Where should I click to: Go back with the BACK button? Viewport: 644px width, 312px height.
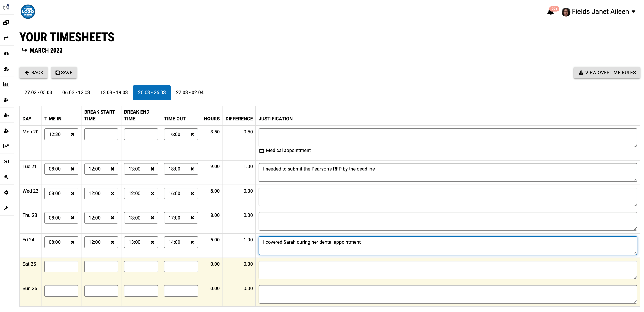[34, 73]
